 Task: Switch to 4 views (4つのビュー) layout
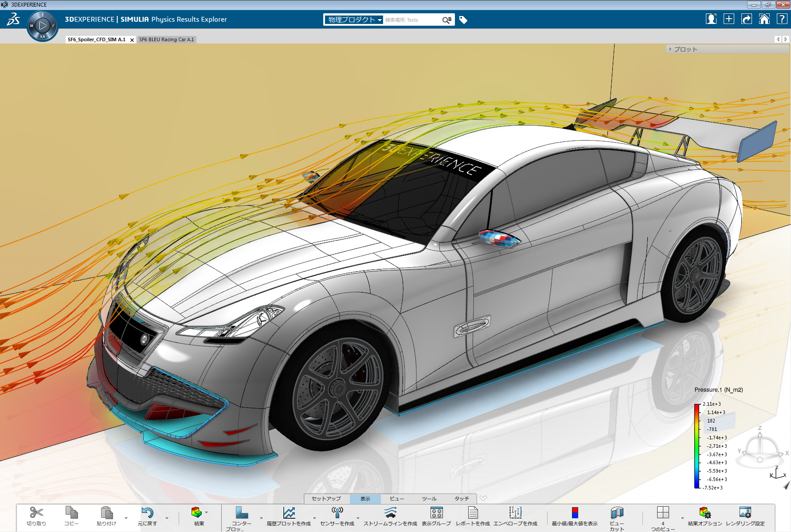coord(663,512)
